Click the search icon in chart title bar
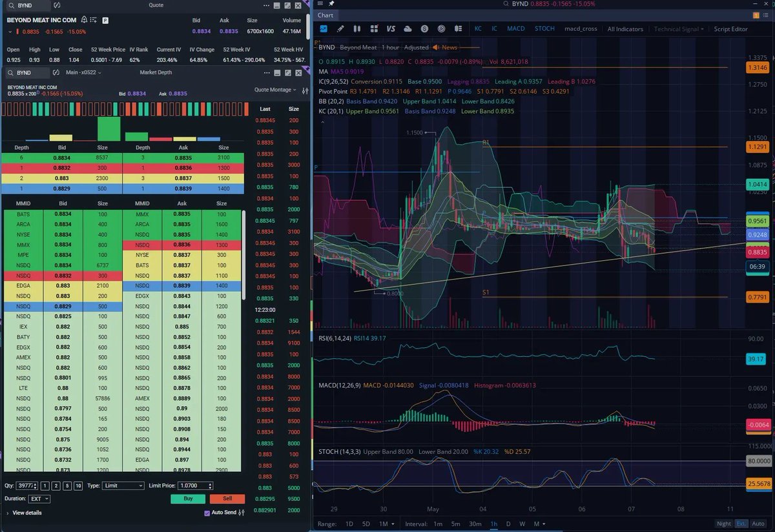The image size is (775, 532). [506, 4]
